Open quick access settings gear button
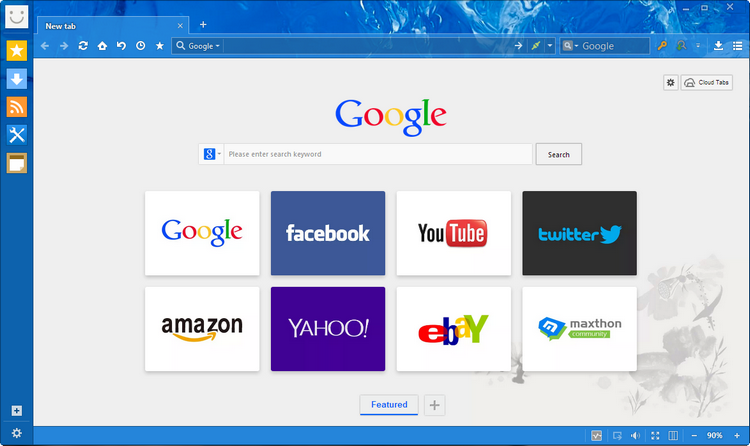This screenshot has width=750, height=446. point(671,83)
